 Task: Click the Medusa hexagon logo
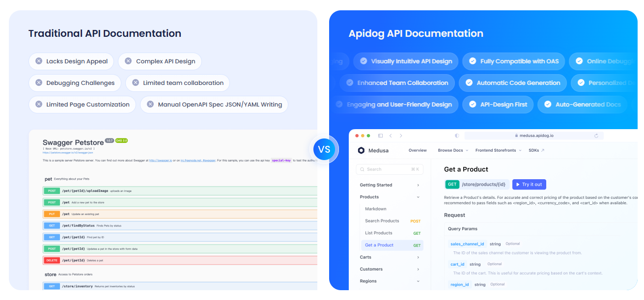coord(362,150)
